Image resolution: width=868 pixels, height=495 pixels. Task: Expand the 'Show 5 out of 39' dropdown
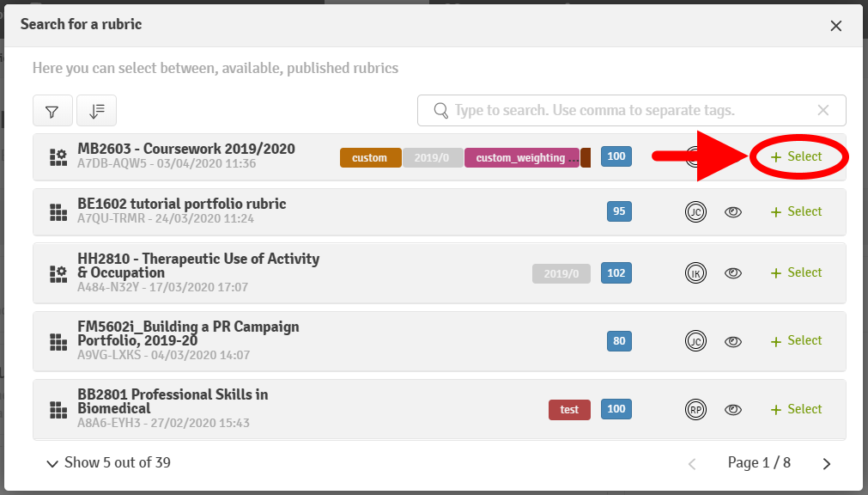(108, 462)
